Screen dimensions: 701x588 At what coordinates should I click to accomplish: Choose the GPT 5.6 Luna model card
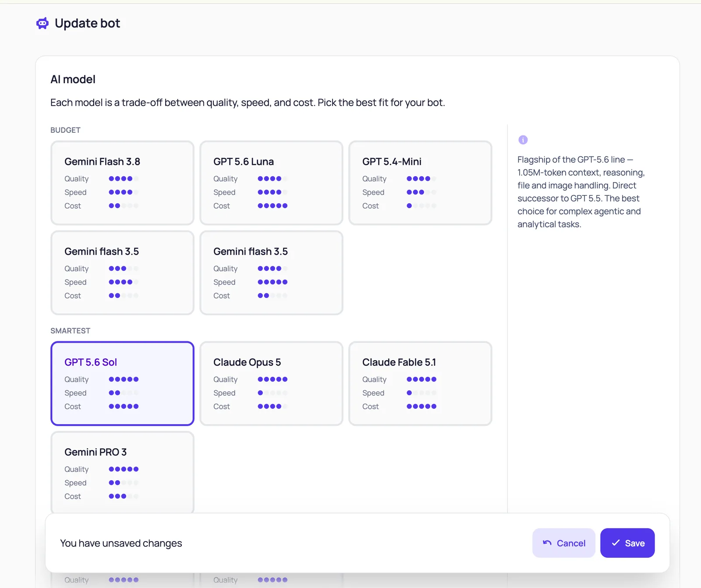click(x=271, y=183)
